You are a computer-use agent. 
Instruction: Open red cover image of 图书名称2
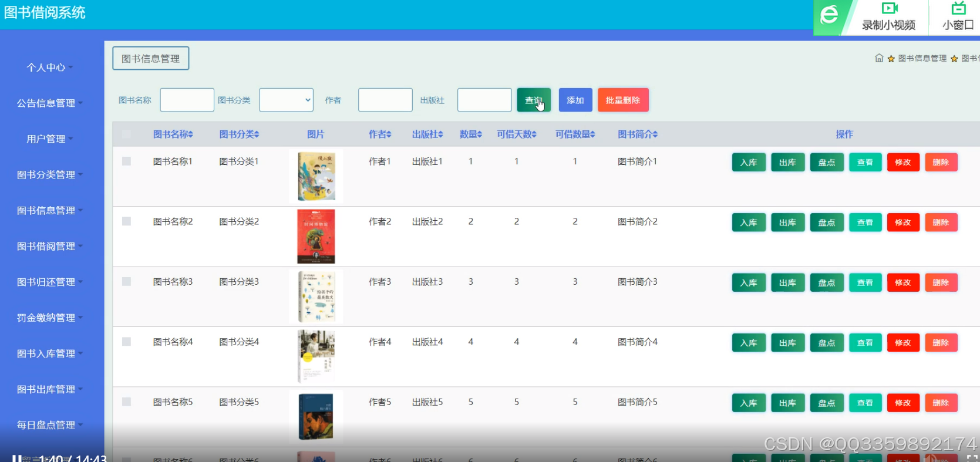316,236
